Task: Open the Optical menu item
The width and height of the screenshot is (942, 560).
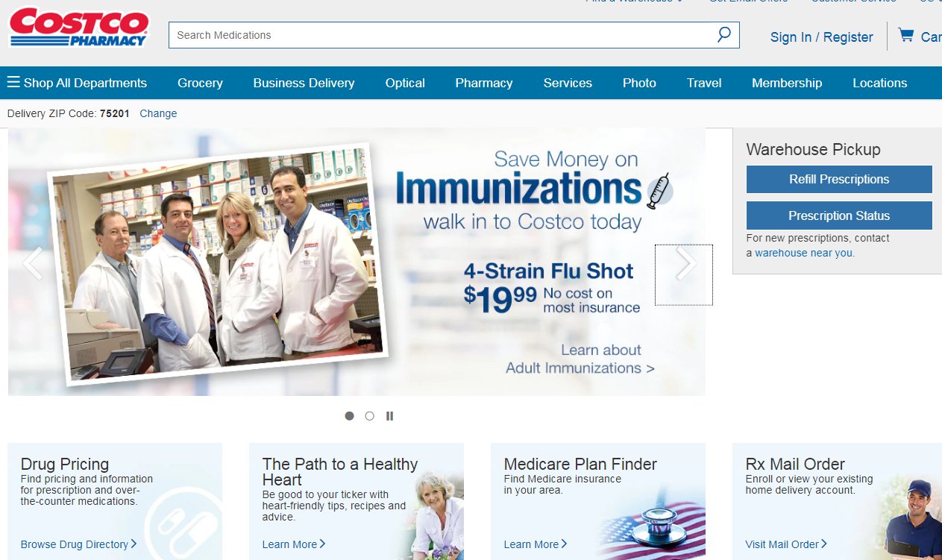Action: 405,83
